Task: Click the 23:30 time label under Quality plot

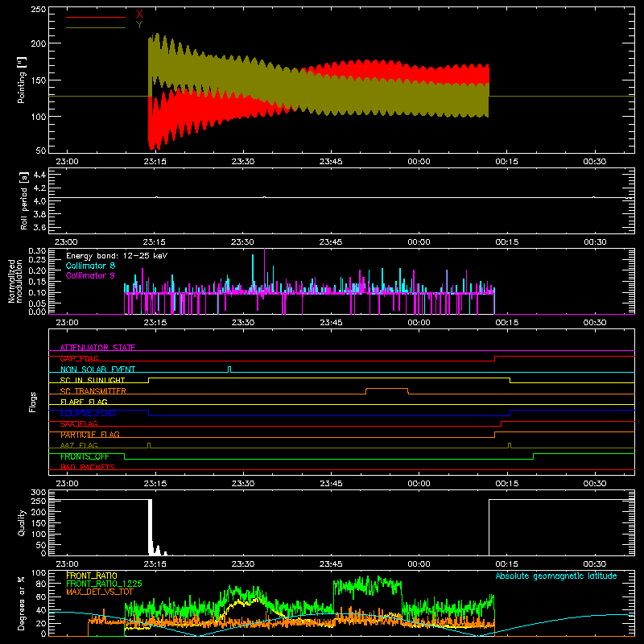Action: [243, 564]
